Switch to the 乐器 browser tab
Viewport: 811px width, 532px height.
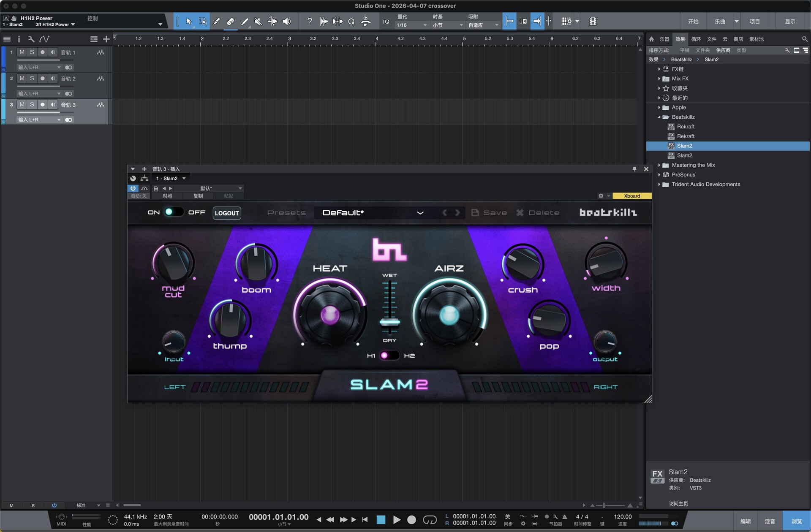pos(664,39)
